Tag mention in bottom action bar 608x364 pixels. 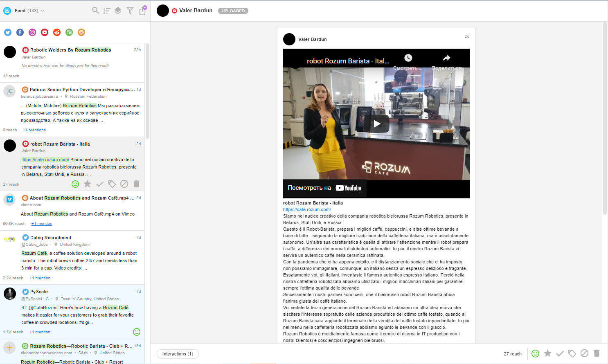pos(572,353)
